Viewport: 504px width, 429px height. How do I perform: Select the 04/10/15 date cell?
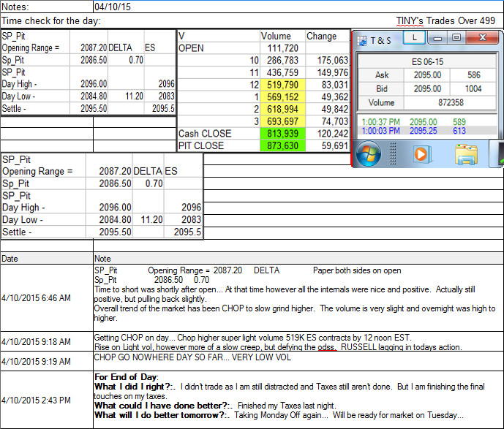click(x=298, y=7)
